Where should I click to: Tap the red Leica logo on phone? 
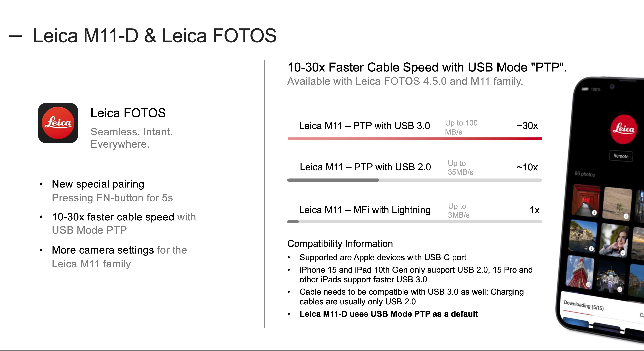623,129
